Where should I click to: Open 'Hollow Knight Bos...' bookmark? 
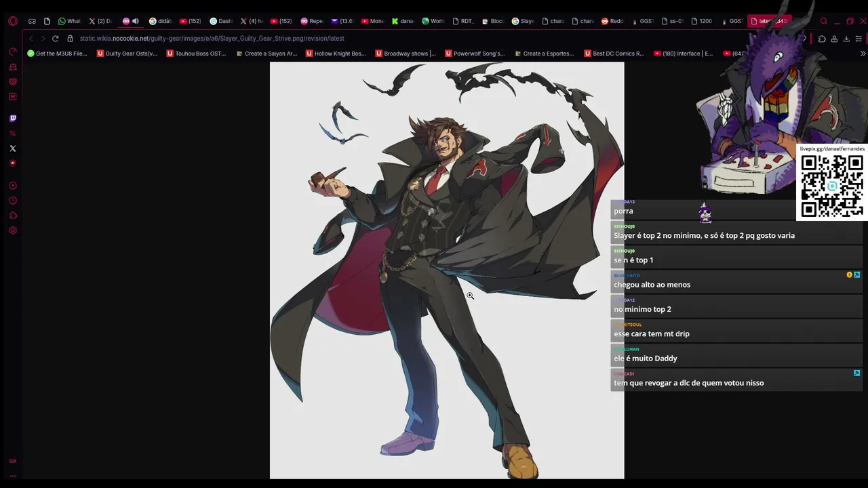tap(336, 54)
